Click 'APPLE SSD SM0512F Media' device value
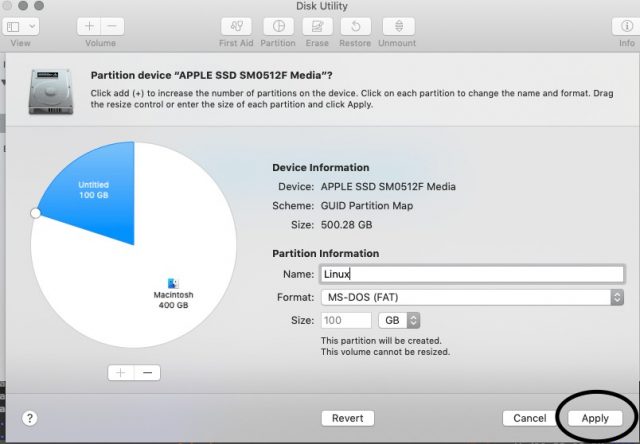 [388, 187]
